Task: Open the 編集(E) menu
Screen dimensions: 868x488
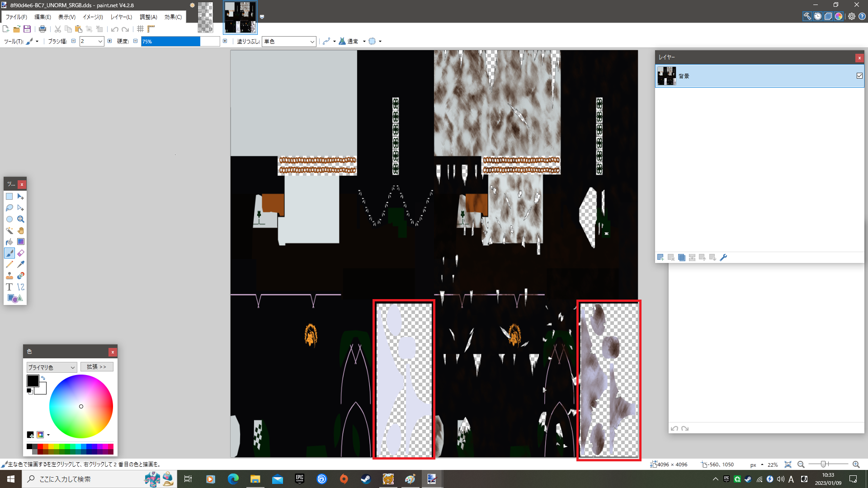Action: (x=42, y=17)
